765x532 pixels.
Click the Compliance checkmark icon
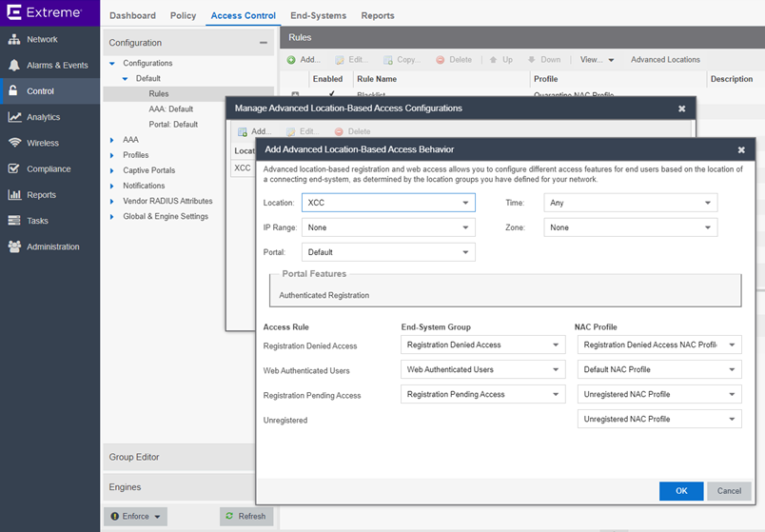(x=14, y=168)
